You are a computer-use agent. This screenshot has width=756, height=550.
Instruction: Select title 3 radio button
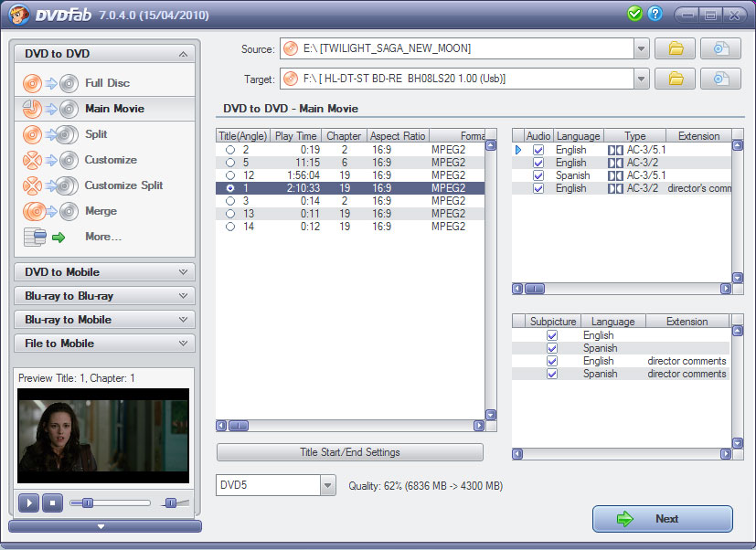(230, 201)
